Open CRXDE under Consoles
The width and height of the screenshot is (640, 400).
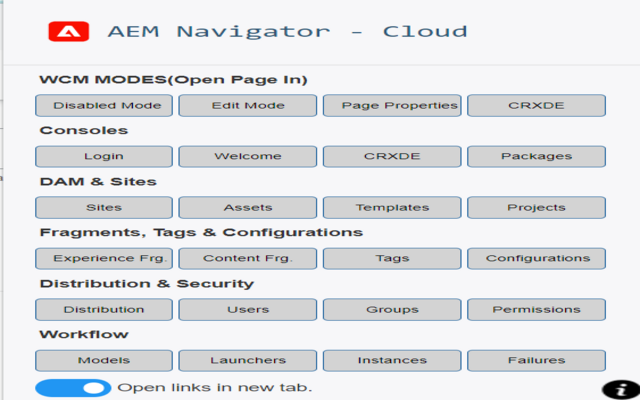(392, 156)
